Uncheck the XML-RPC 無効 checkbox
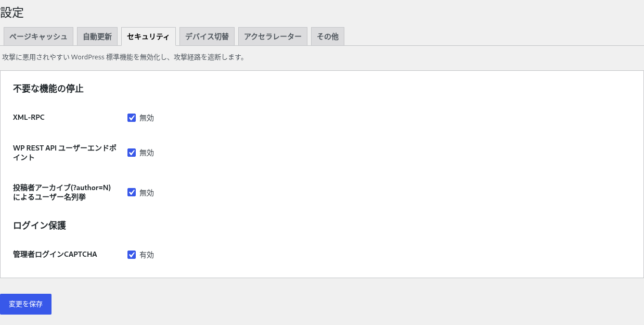 pos(132,118)
